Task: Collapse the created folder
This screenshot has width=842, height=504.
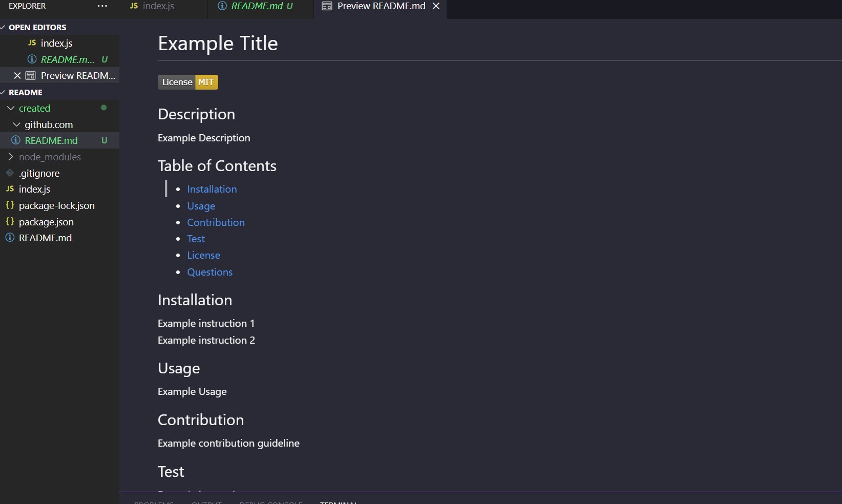Action: click(x=10, y=108)
